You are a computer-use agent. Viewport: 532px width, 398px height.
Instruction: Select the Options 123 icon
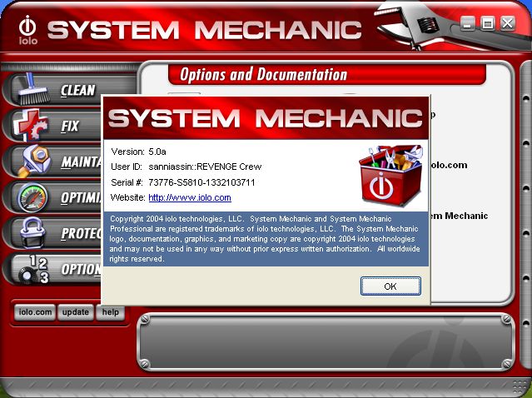[32, 268]
